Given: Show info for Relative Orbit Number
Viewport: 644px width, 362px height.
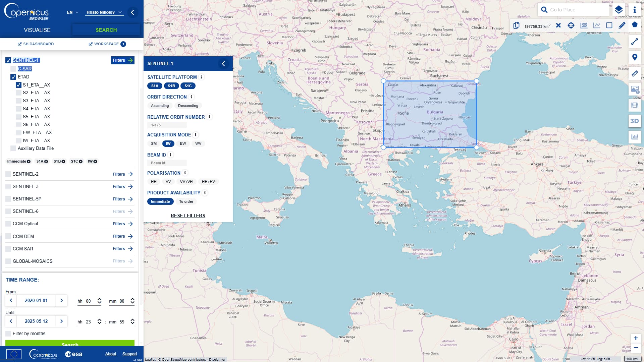Looking at the screenshot, I should 209,117.
